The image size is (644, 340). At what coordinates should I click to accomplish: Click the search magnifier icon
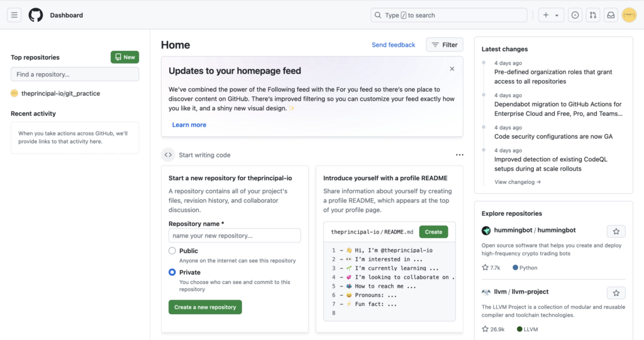[378, 15]
